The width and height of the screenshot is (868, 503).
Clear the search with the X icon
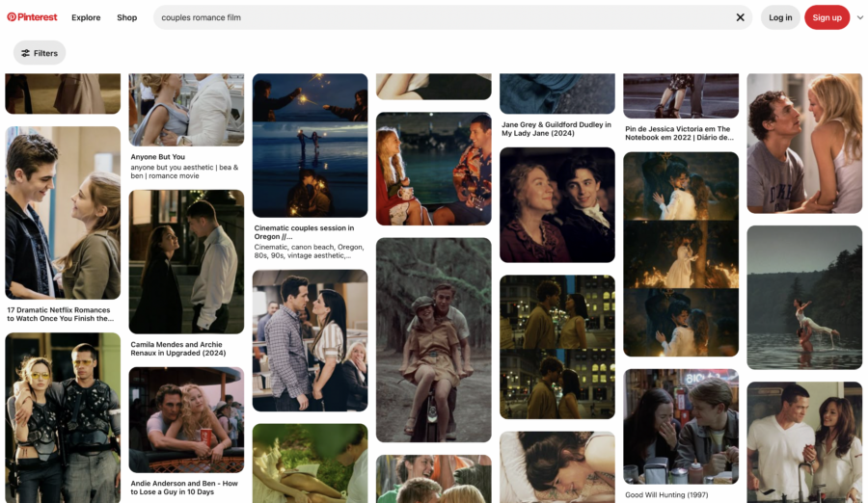point(740,17)
